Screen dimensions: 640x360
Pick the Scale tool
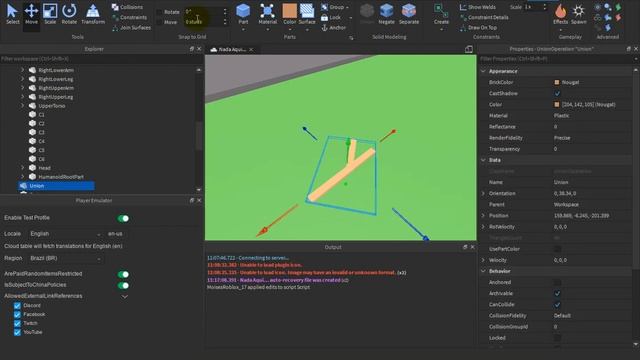pyautogui.click(x=50, y=14)
